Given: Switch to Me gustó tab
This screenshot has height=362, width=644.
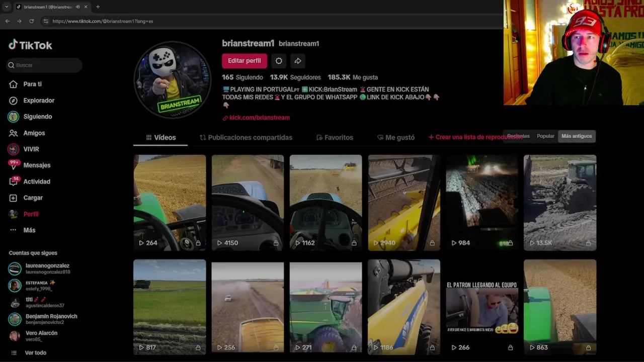Looking at the screenshot, I should (x=396, y=137).
